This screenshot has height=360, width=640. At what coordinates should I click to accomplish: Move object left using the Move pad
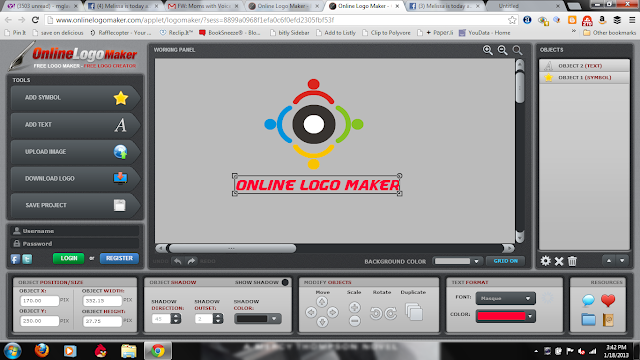[x=311, y=313]
